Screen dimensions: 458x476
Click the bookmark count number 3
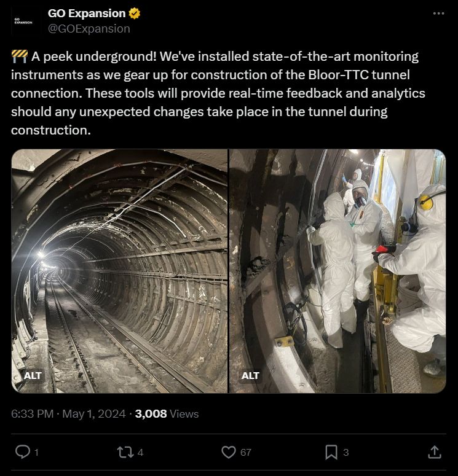pyautogui.click(x=346, y=453)
